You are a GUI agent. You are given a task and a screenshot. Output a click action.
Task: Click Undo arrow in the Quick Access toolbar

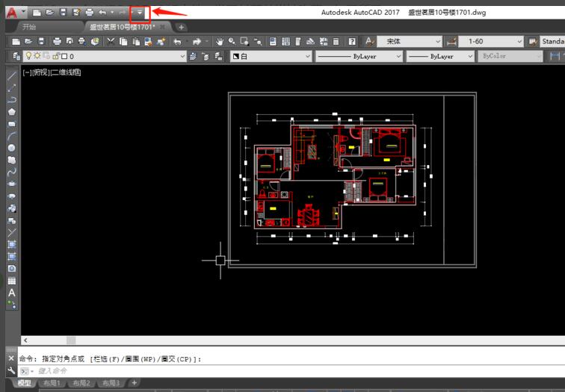pyautogui.click(x=102, y=13)
